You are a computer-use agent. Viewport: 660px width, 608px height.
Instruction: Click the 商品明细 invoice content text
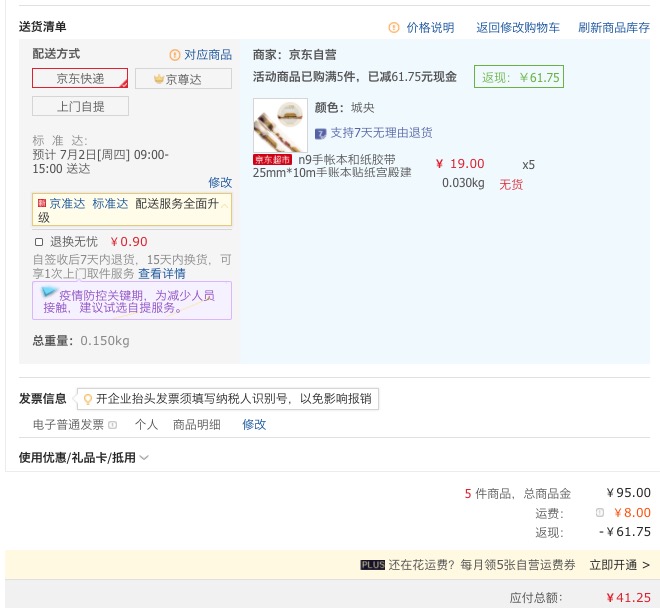click(x=197, y=424)
